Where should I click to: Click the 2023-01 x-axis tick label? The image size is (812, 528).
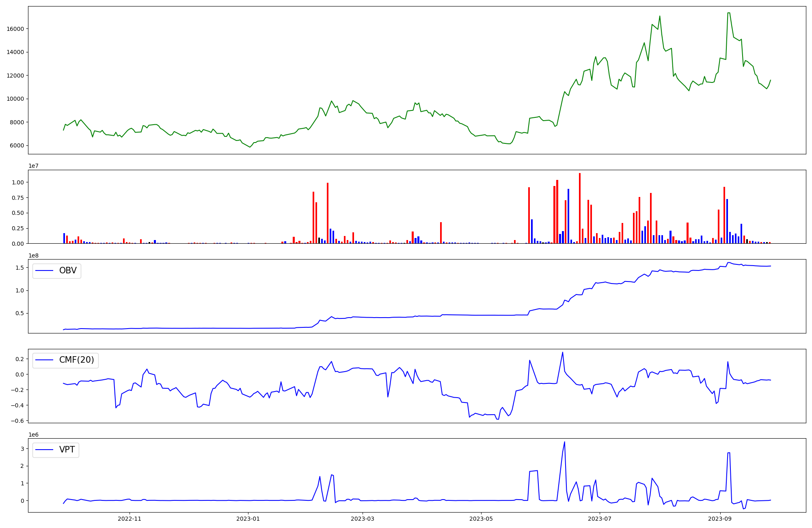pos(248,519)
